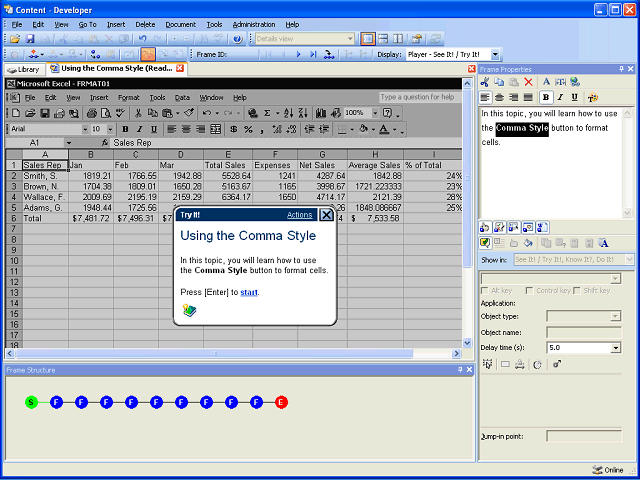Screen dimensions: 640x480
Task: Select the red E end frame node
Action: click(281, 402)
